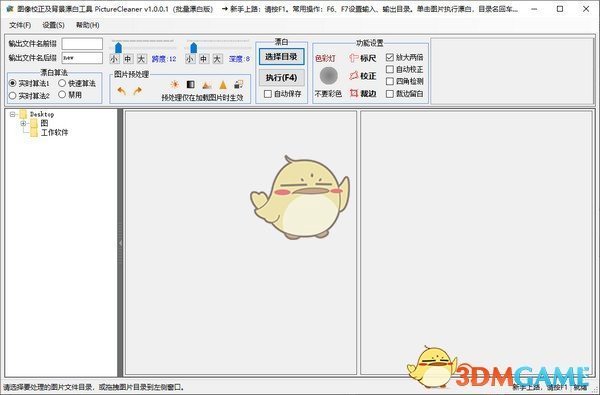The height and width of the screenshot is (395, 600).
Task: Set span to 大 button
Action: [x=142, y=59]
